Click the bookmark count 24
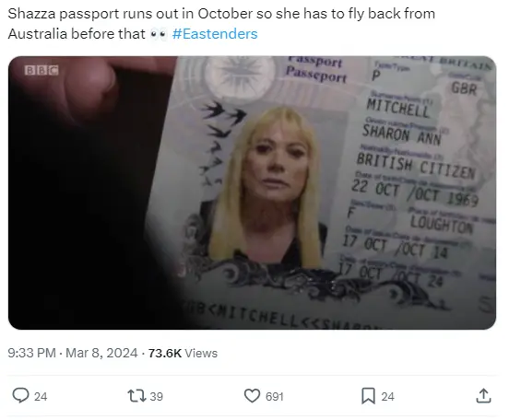Screen dimensions: 509x420 (x=387, y=397)
